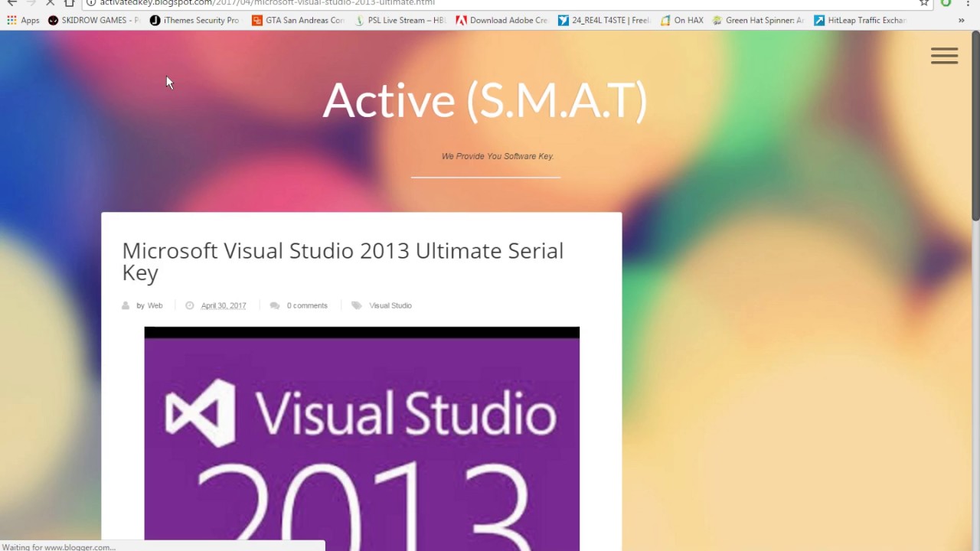Open the iThemes Security Pro bookmark
The image size is (980, 551).
point(194,21)
